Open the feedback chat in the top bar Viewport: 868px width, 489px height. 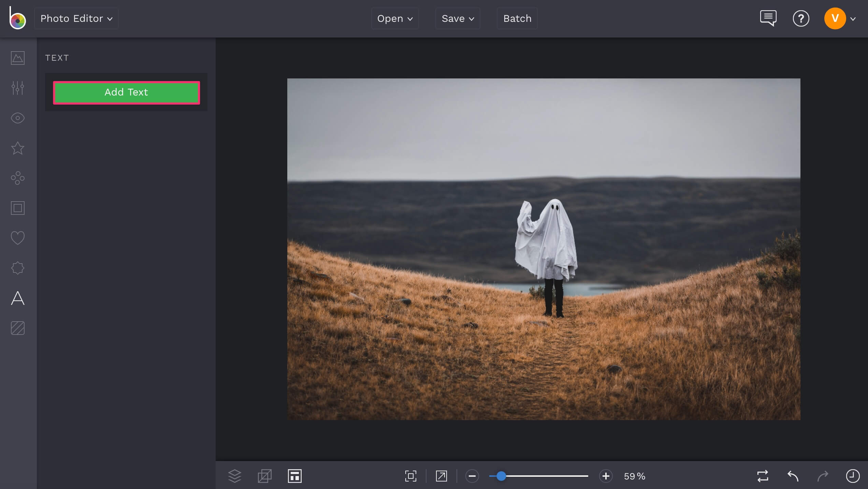[x=768, y=18]
